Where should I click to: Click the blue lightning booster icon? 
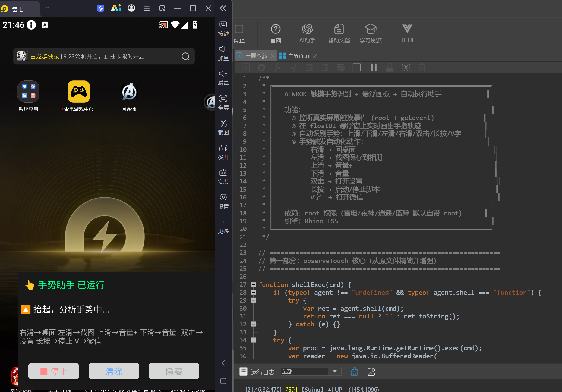coord(101,8)
